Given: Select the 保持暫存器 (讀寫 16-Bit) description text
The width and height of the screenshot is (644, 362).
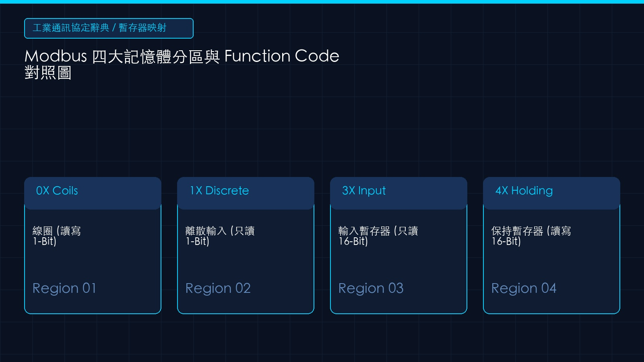Looking at the screenshot, I should pos(531,236).
